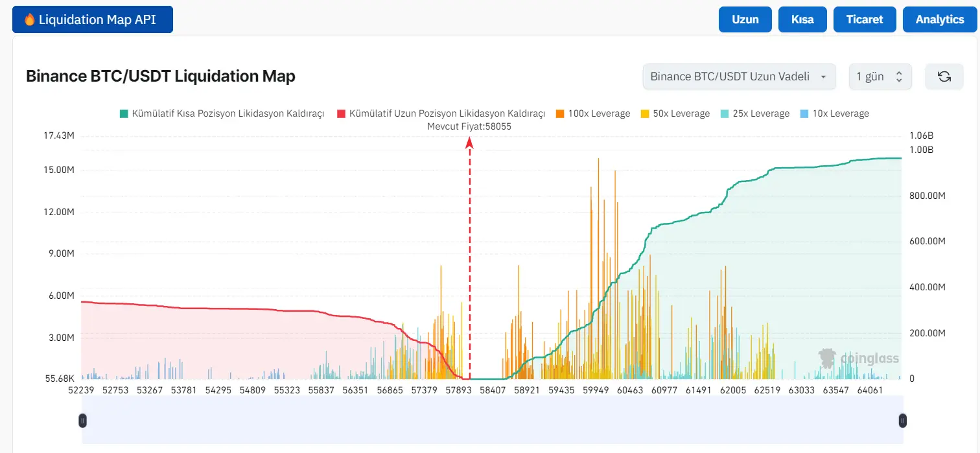Click the 17.43M left axis label
The image size is (980, 453).
59,135
